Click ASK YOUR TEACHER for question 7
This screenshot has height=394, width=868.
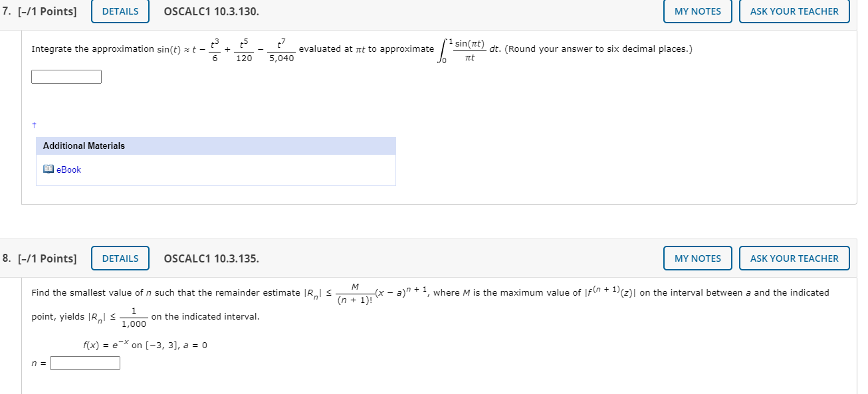[x=794, y=11]
